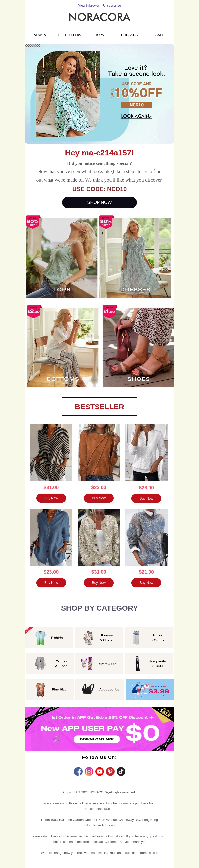Click the View in browser link
This screenshot has height=868, width=199.
[90, 5]
